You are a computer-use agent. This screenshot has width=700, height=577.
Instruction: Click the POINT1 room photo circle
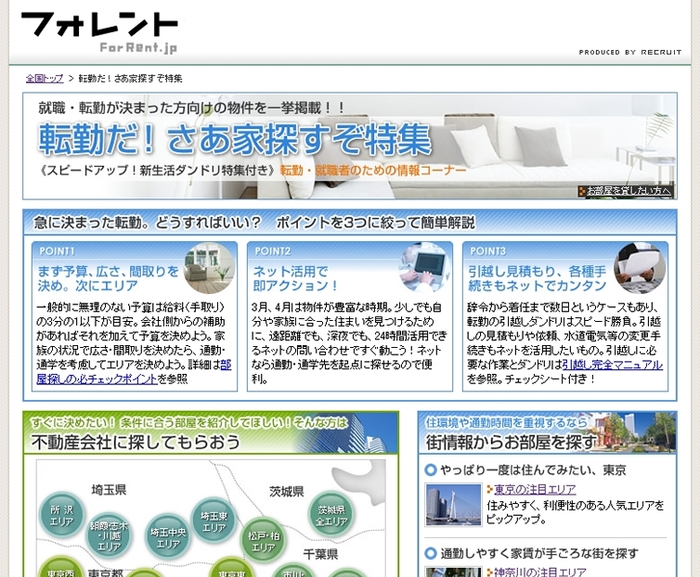click(x=209, y=268)
